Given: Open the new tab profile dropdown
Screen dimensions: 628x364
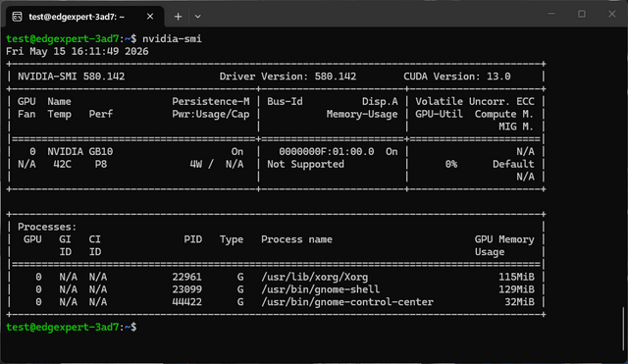Looking at the screenshot, I should pos(198,17).
